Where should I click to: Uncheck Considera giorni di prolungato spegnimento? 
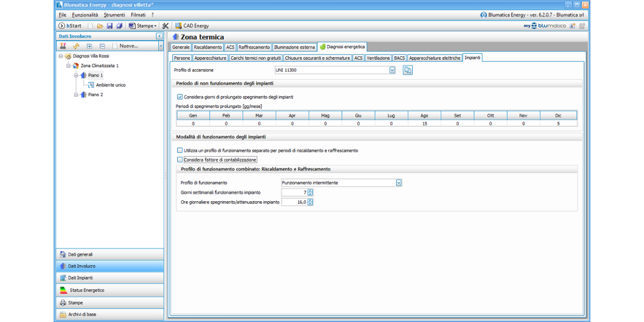(x=180, y=97)
